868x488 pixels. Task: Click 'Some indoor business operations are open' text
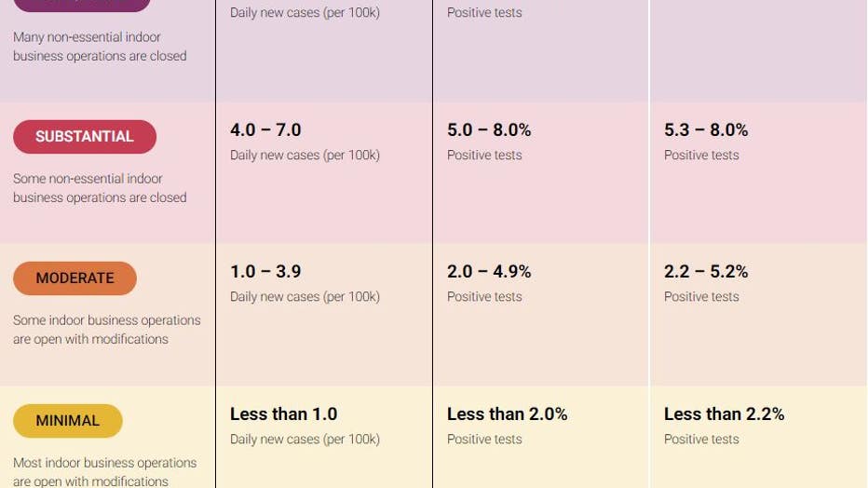(107, 330)
